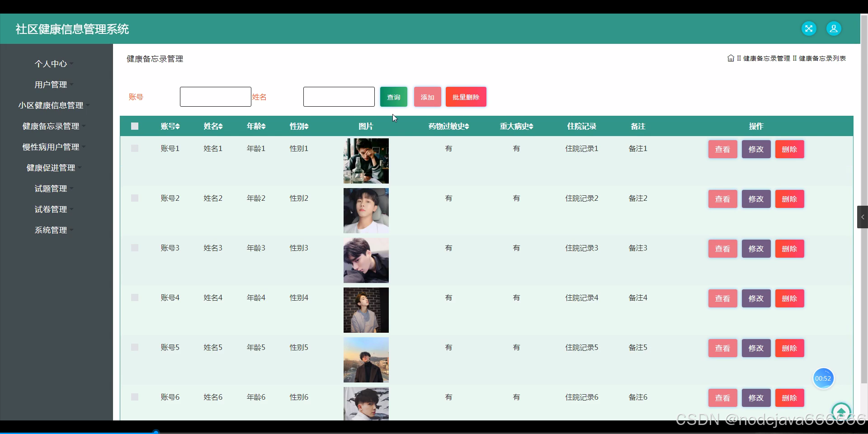Delete record 账号1 with 删除
Image resolution: width=868 pixels, height=434 pixels.
point(790,149)
